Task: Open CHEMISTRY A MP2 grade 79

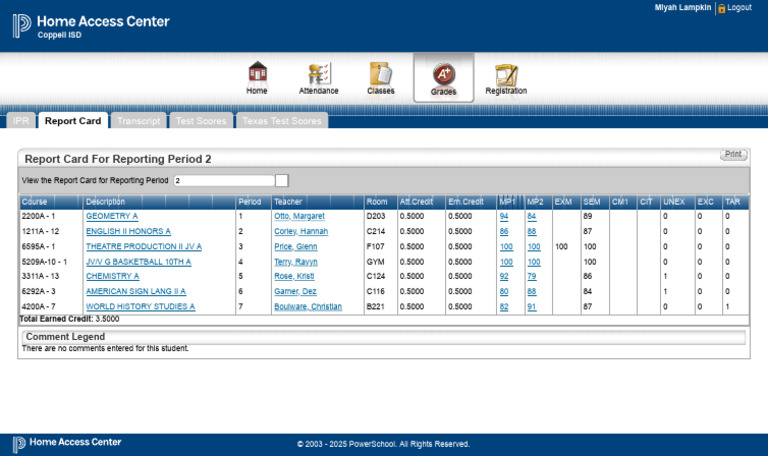Action: (x=531, y=276)
